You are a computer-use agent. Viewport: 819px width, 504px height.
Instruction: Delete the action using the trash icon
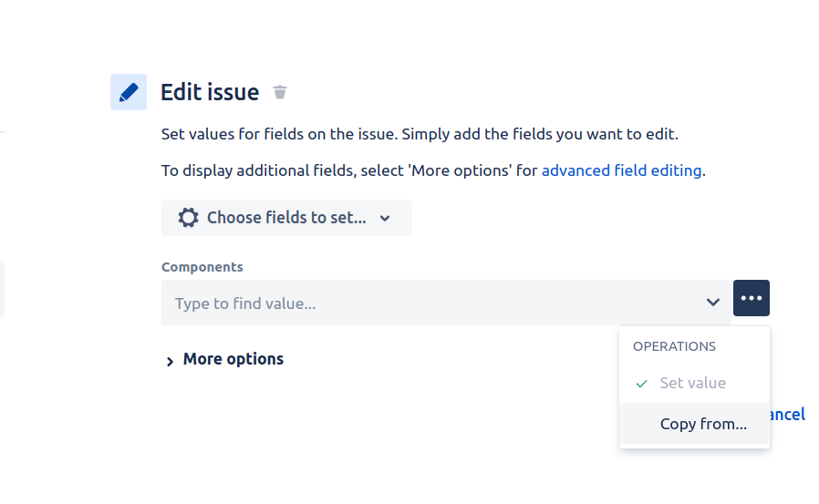pyautogui.click(x=280, y=92)
